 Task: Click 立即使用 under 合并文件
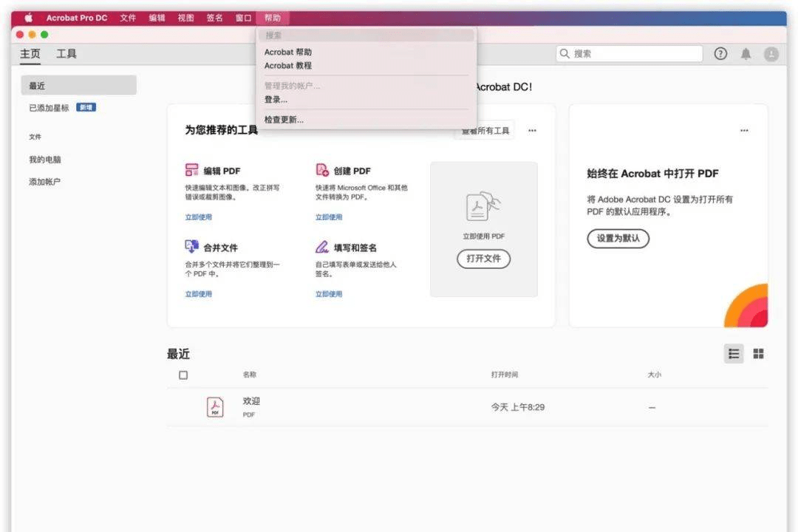[x=199, y=294]
